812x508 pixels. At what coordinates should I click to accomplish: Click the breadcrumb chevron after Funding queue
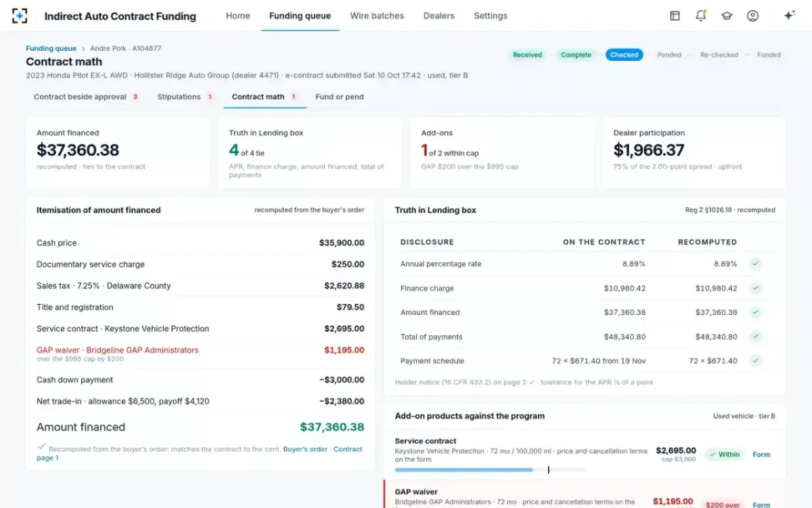(83, 49)
